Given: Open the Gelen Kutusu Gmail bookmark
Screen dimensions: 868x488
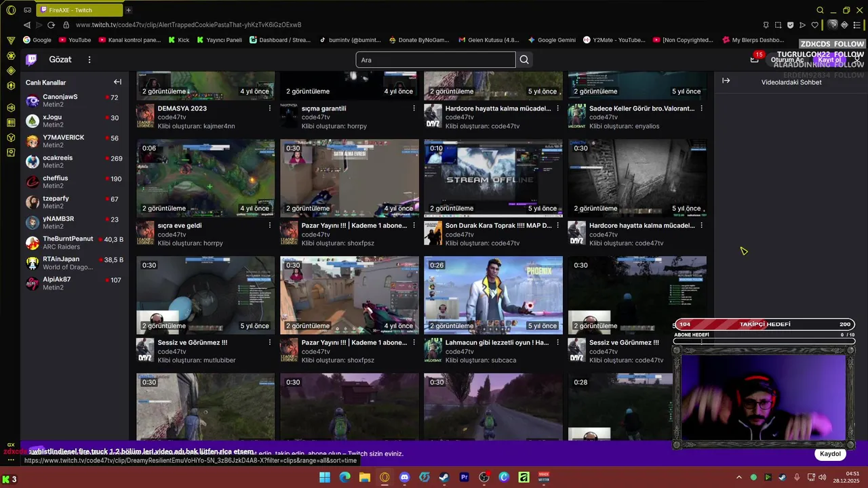Looking at the screenshot, I should click(488, 40).
